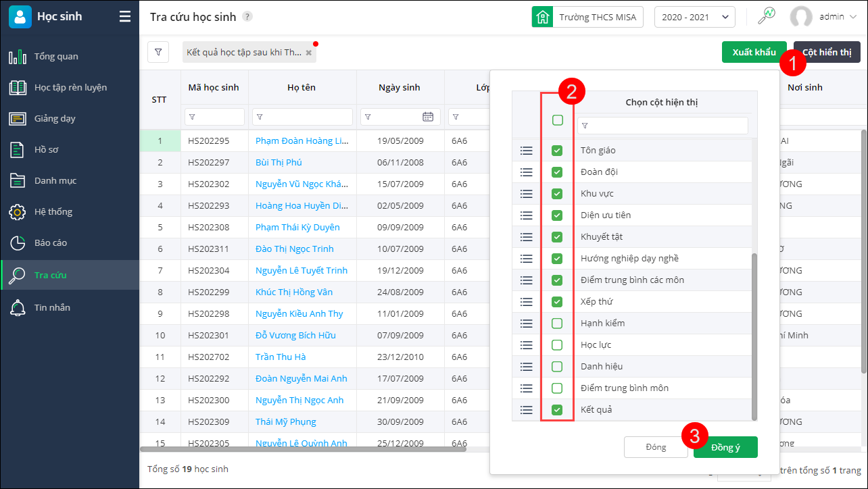Uncheck the Khuyết tật column checkbox

557,237
